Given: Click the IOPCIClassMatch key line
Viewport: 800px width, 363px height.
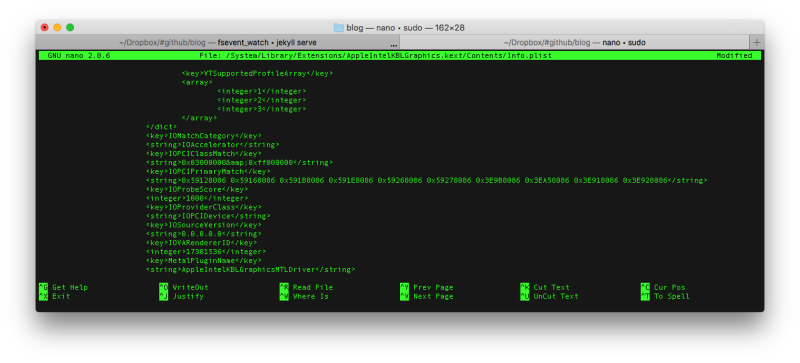Looking at the screenshot, I should 204,154.
